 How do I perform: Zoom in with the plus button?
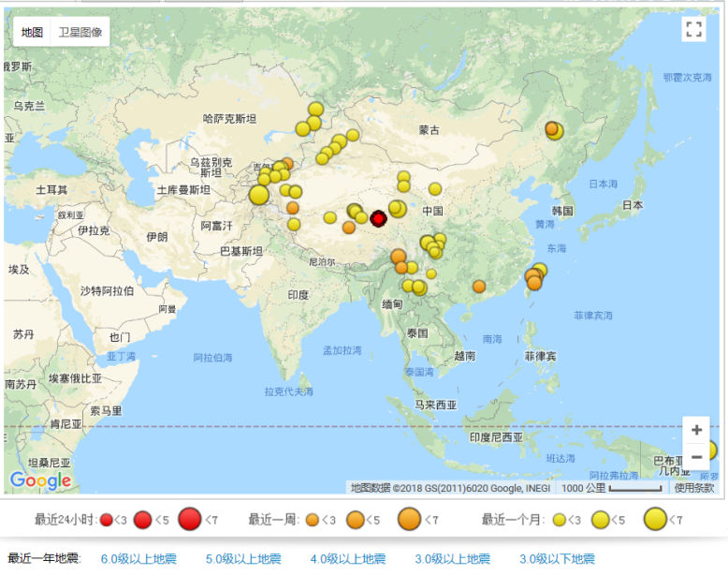696,430
